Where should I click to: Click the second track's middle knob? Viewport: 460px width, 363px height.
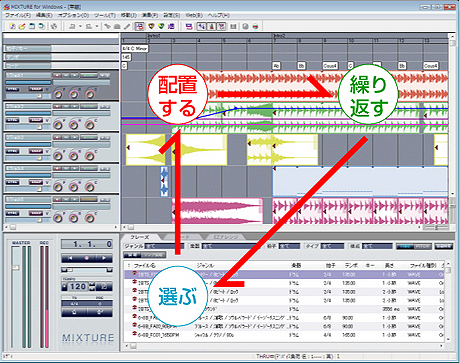(x=74, y=125)
